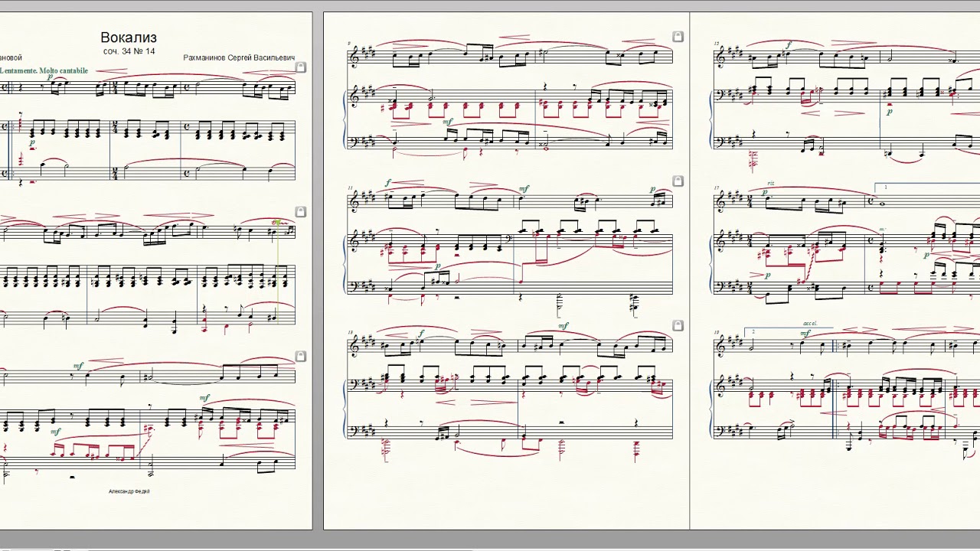
Task: Select composer text Рахманинов Сергей Васильевич
Action: coord(239,57)
